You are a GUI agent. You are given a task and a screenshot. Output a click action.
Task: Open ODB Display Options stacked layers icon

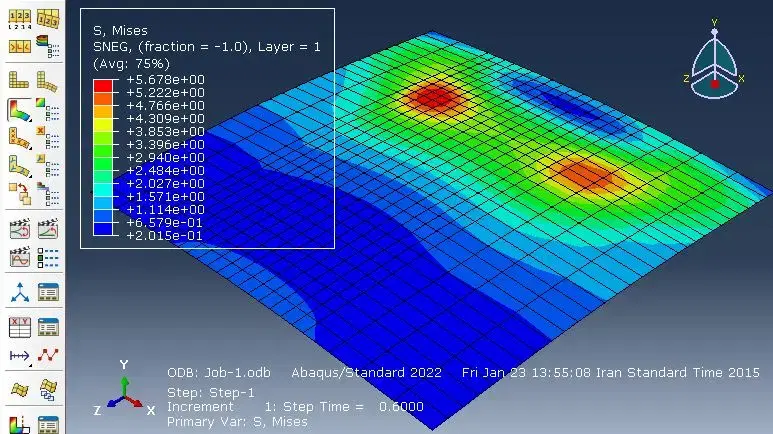(x=48, y=47)
